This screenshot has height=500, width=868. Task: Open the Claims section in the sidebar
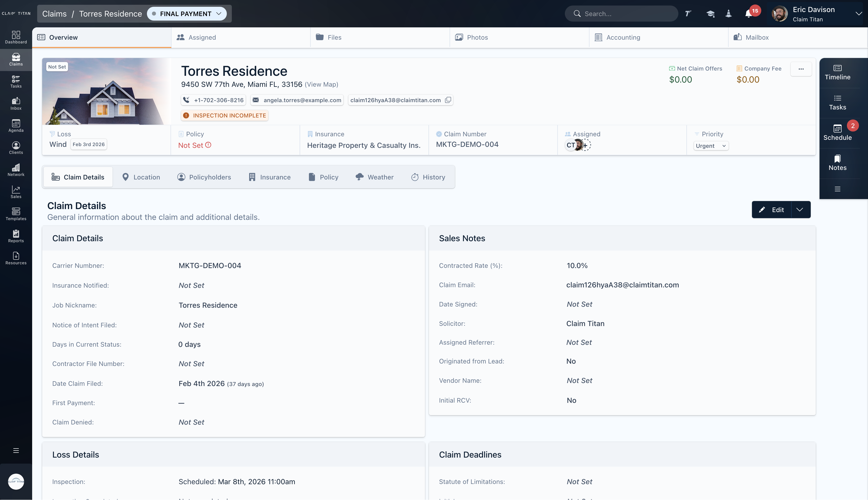pyautogui.click(x=16, y=59)
